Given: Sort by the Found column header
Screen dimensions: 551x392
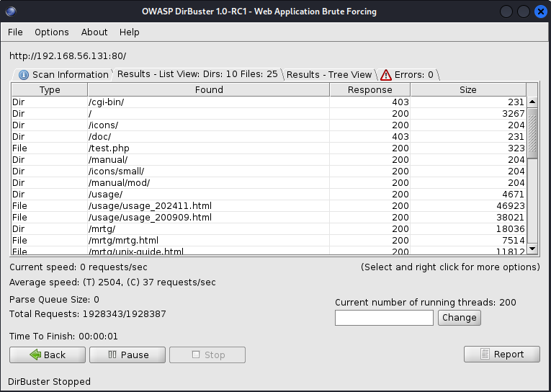Looking at the screenshot, I should click(x=209, y=89).
